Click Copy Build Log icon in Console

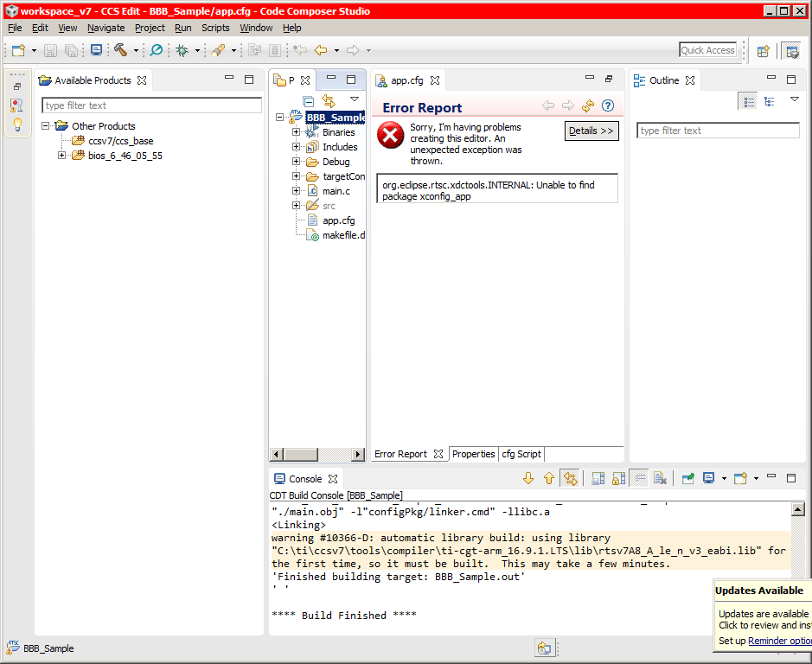point(598,479)
